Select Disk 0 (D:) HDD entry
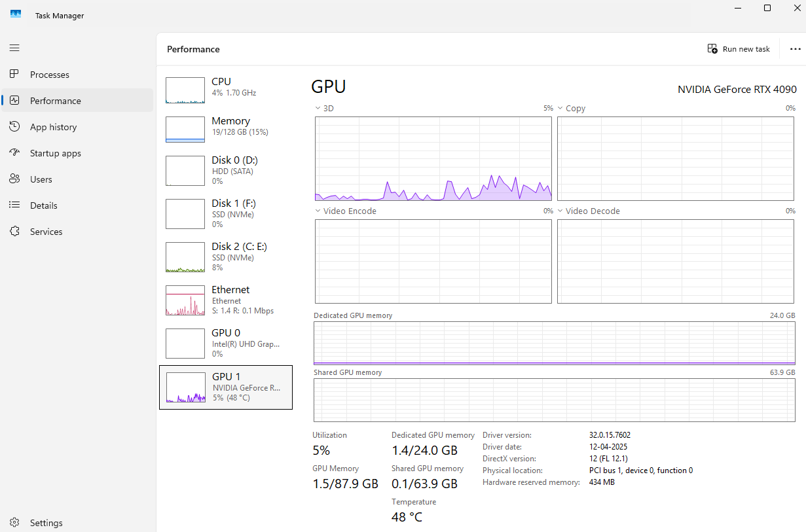Screen dimensions: 806x532 pos(226,170)
